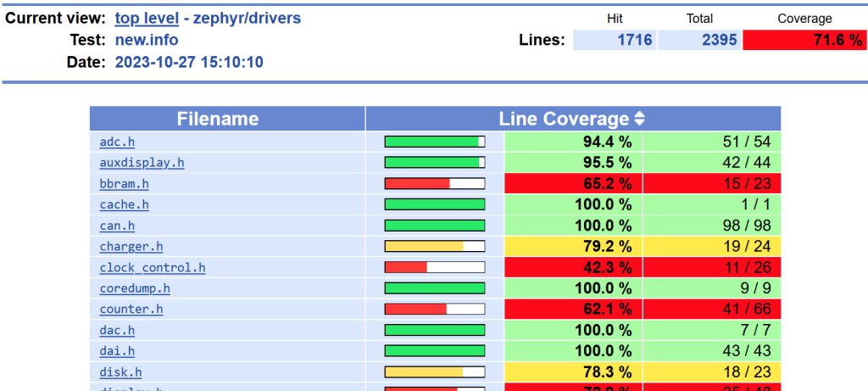The image size is (868, 391).
Task: Click the clock_control.h link
Action: [x=153, y=268]
